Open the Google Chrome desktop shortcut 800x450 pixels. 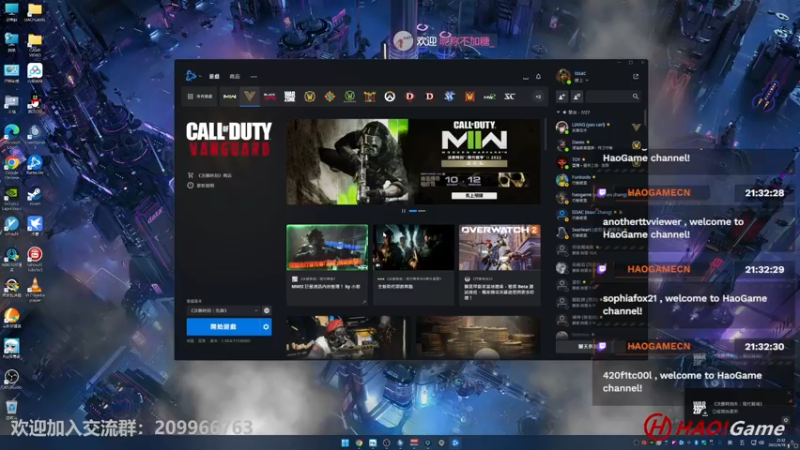12,166
